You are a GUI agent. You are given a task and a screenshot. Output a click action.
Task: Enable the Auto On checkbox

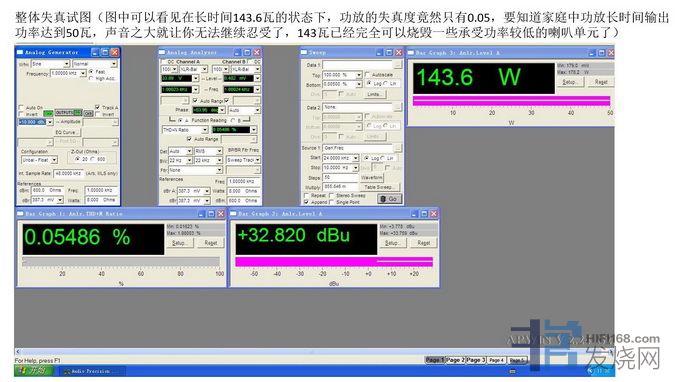[21, 107]
